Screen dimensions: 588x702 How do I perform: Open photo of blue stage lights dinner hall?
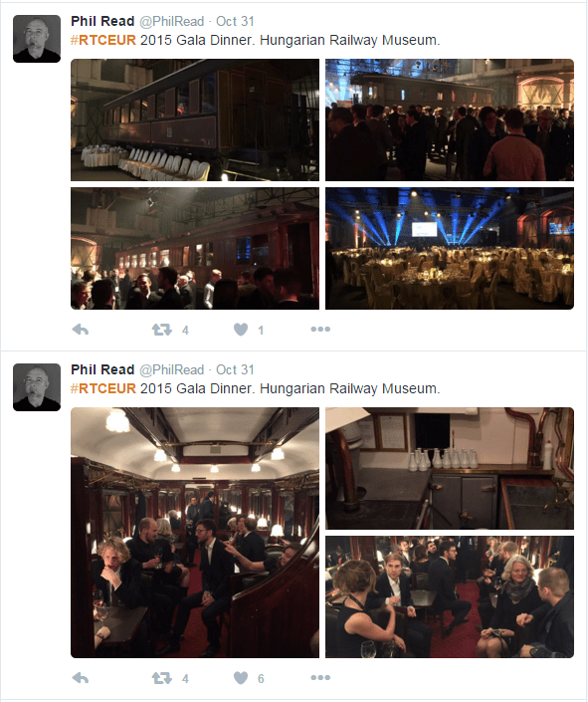pos(450,249)
